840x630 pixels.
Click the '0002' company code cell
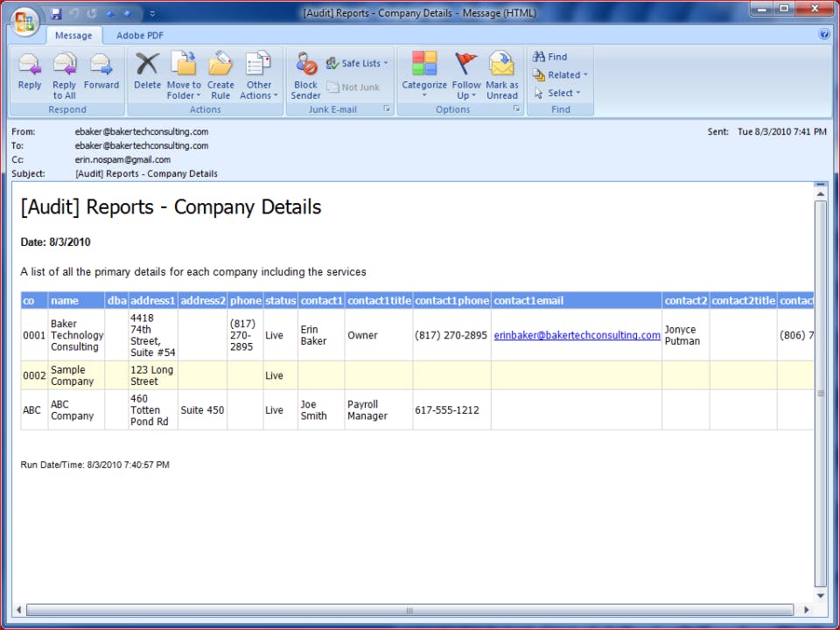tap(34, 375)
